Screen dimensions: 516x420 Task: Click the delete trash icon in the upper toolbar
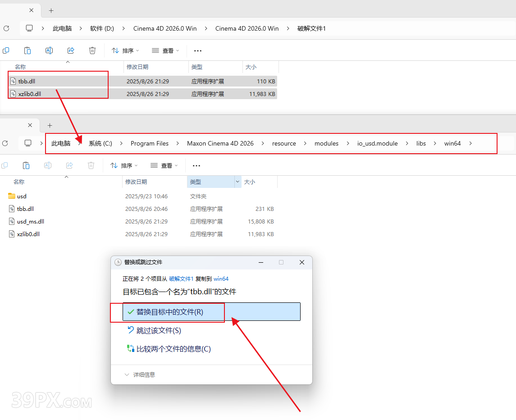point(92,50)
